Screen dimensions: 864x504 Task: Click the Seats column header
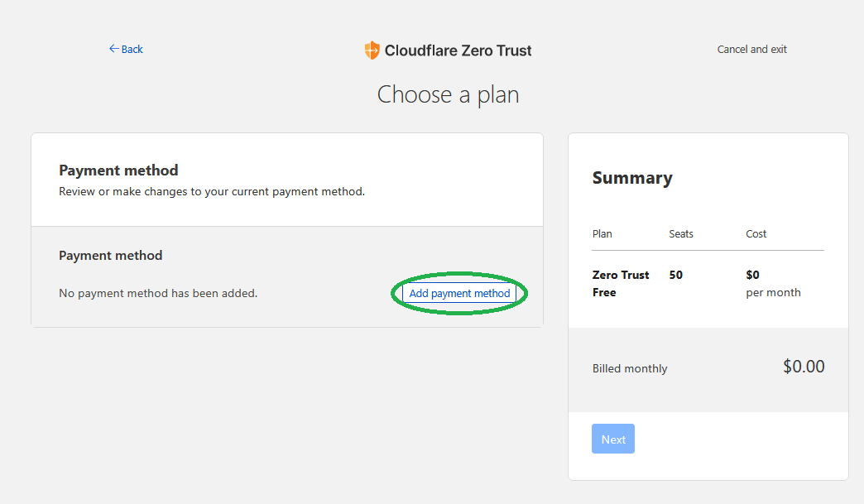(x=681, y=234)
